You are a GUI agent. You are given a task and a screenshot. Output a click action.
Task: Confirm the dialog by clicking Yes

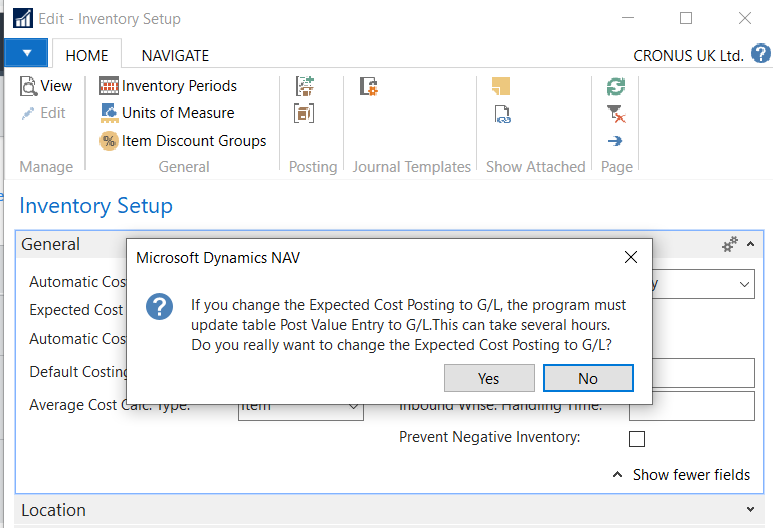tap(488, 378)
